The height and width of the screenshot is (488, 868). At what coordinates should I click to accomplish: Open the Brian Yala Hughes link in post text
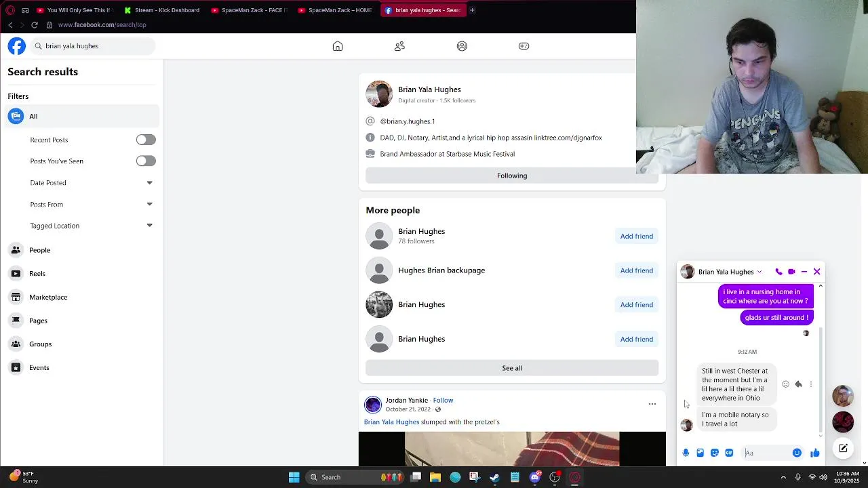coord(391,422)
